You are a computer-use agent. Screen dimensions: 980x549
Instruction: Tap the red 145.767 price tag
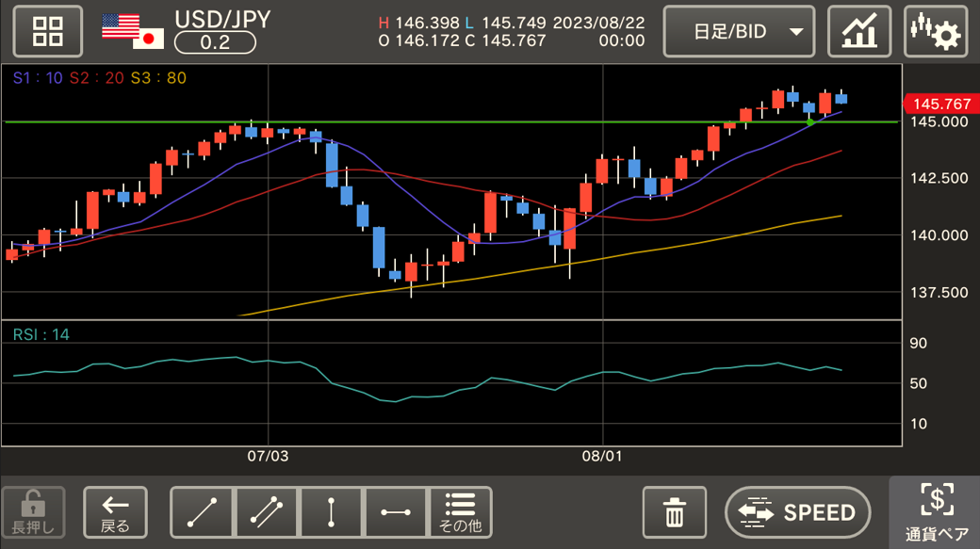click(941, 104)
